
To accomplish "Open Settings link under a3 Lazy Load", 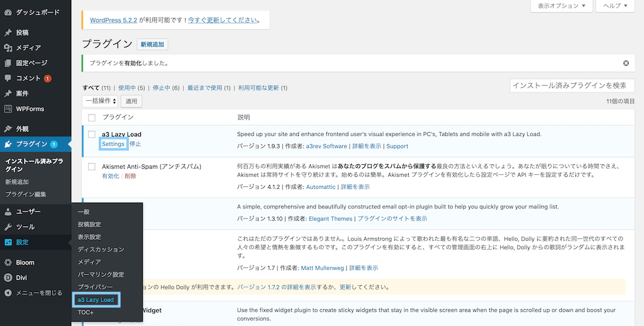I will point(113,144).
